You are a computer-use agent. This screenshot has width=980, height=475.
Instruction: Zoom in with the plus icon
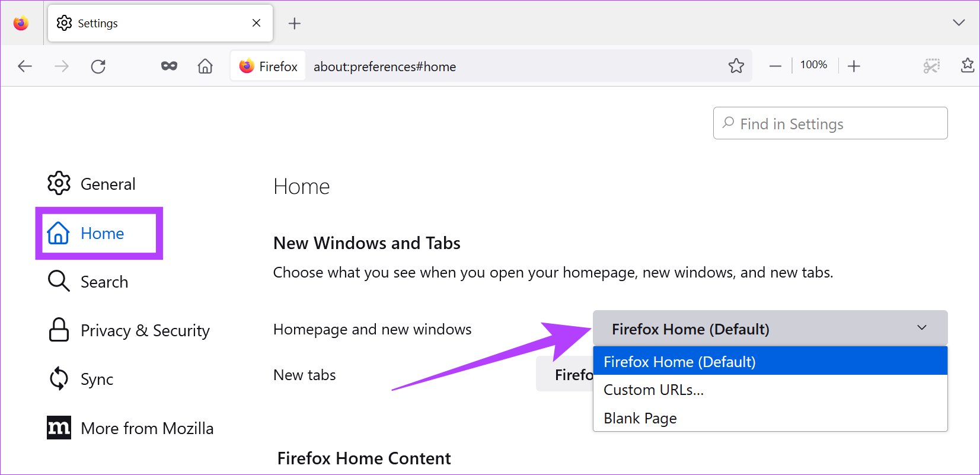point(854,66)
